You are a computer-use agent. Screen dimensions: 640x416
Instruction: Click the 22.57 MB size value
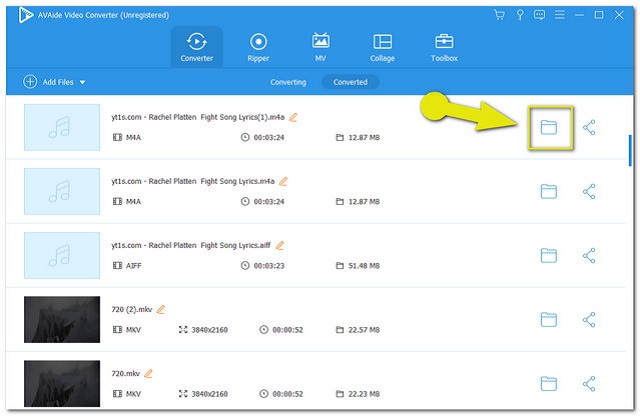point(364,330)
